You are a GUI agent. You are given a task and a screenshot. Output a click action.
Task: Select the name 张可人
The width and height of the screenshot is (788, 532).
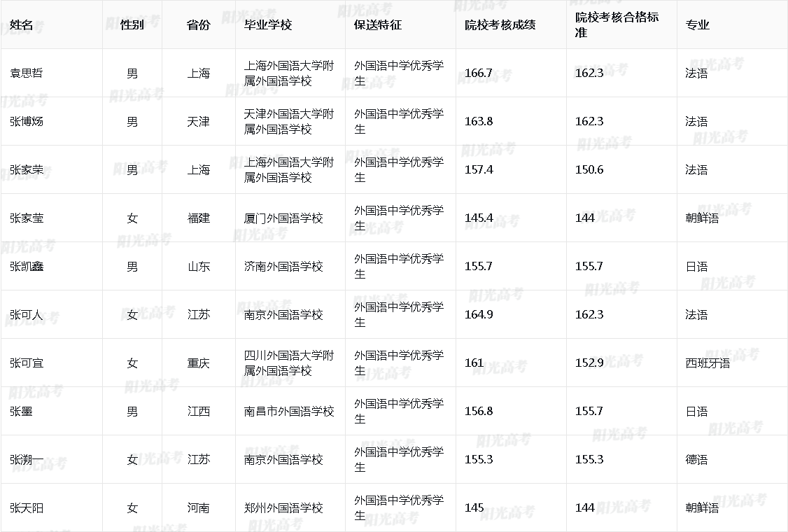point(26,314)
